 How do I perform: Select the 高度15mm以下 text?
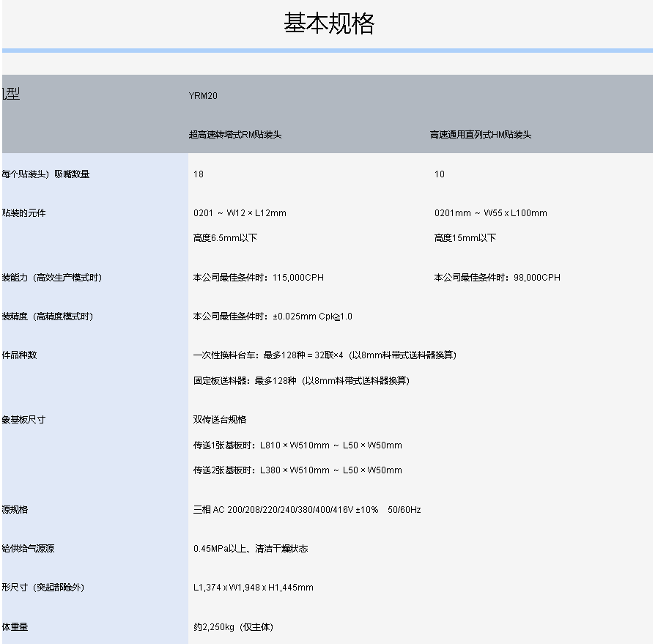pos(465,238)
